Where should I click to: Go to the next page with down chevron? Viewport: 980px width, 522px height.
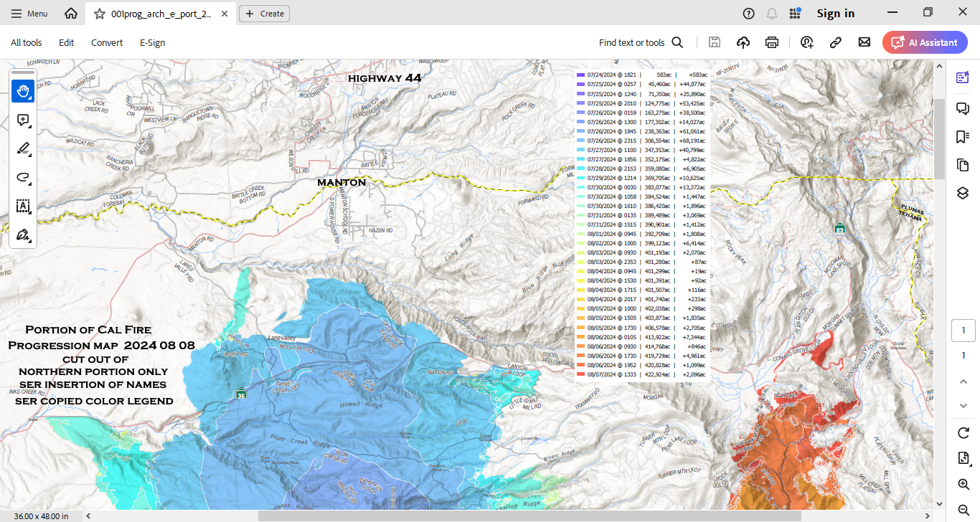click(963, 406)
